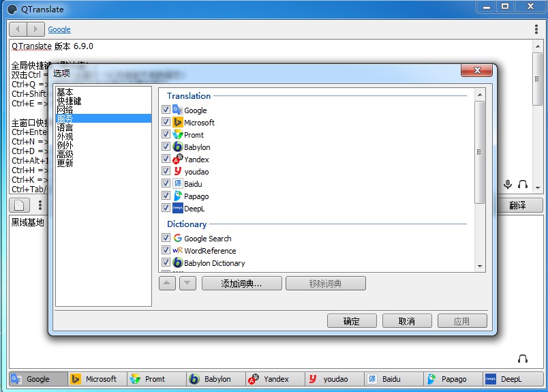This screenshot has width=548, height=392.
Task: Select 更新 in options category list
Action: (104, 163)
